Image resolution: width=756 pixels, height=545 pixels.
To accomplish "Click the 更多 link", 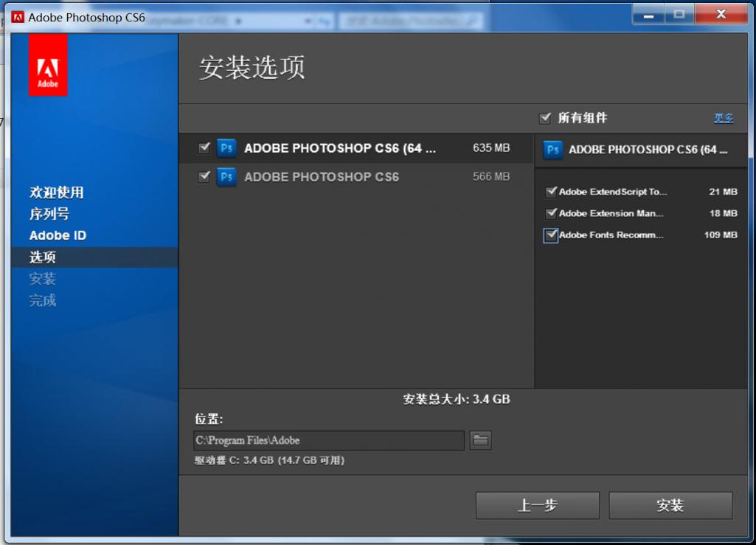I will click(723, 118).
